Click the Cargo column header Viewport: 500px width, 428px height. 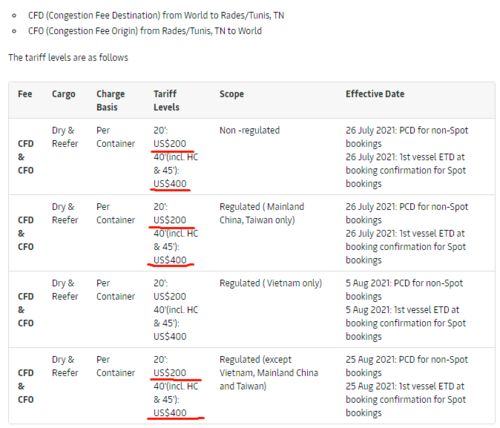[63, 95]
